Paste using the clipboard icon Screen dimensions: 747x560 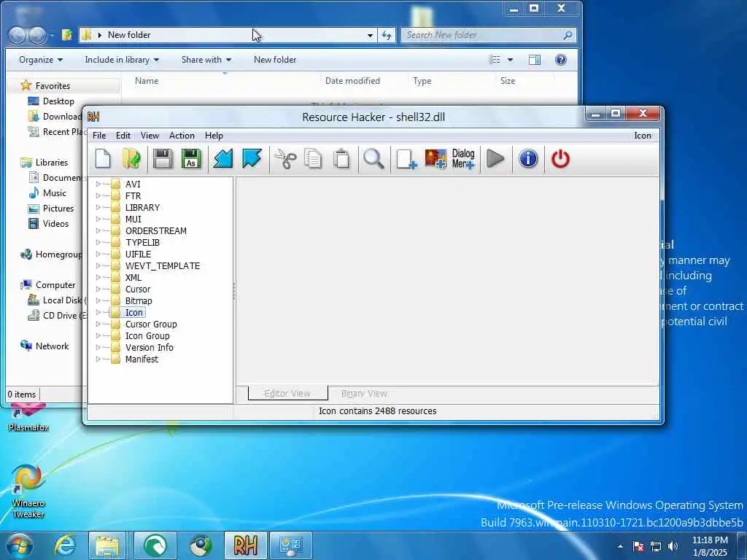pos(341,159)
